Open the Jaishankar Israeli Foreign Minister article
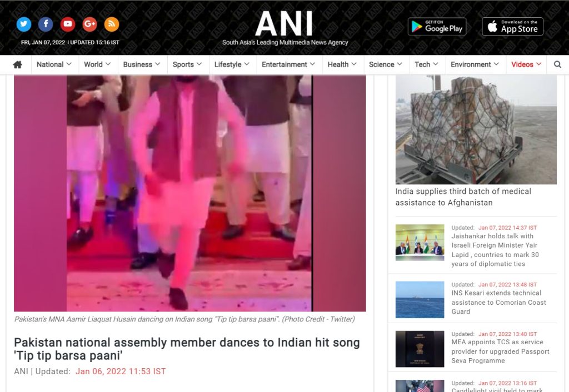The width and height of the screenshot is (569, 392). 495,250
